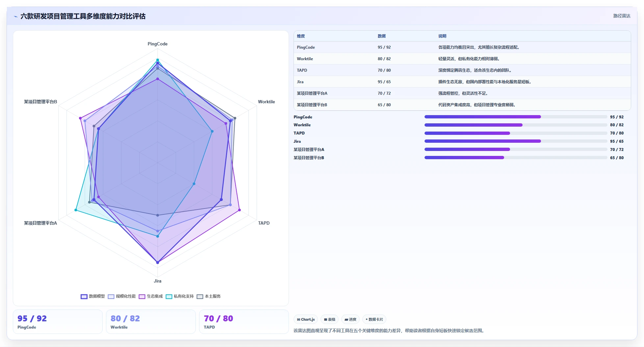The height and width of the screenshot is (347, 644).
Task: Click the summary sentence starting 该雷达图直观呈现
Action: [x=390, y=331]
